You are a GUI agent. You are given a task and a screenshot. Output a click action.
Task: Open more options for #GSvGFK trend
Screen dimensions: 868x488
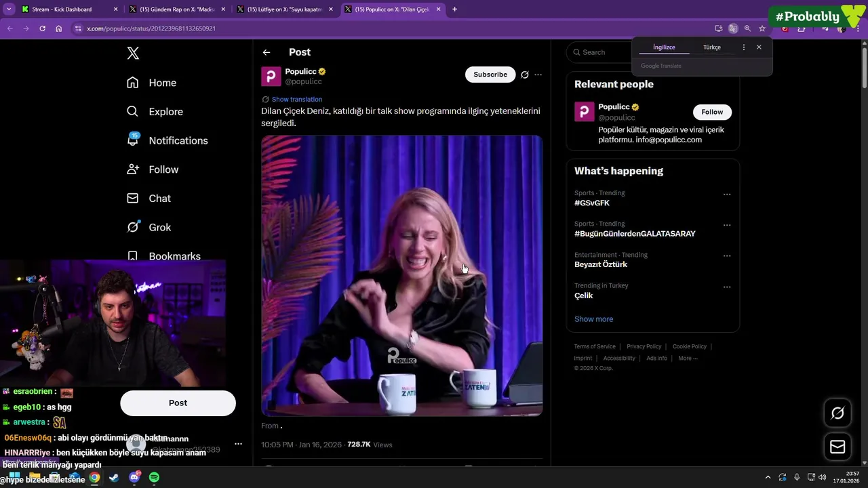727,195
